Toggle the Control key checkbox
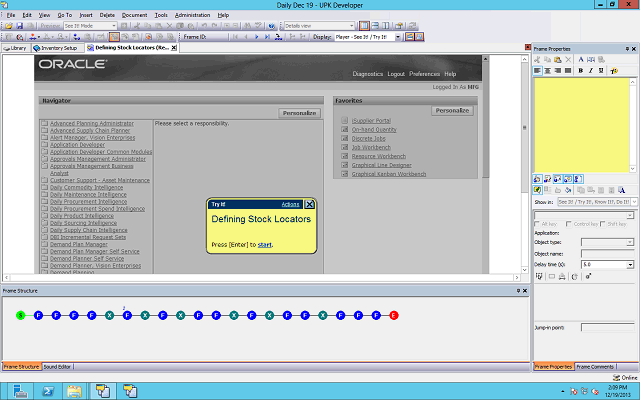The image size is (640, 400). 569,224
